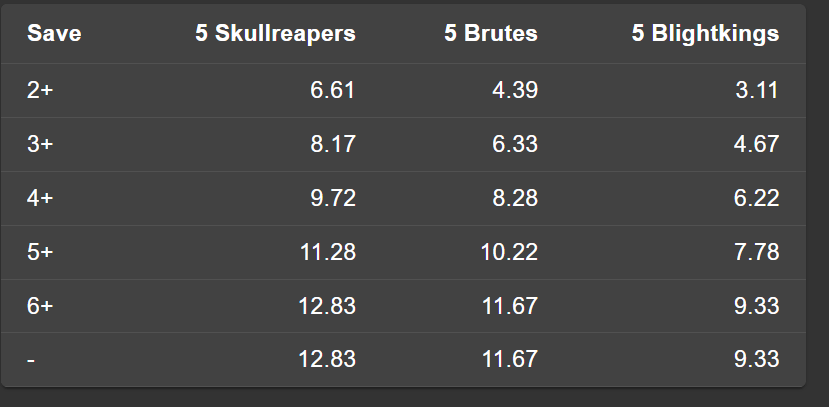Select the 4.39 Brutes value

pyautogui.click(x=515, y=91)
